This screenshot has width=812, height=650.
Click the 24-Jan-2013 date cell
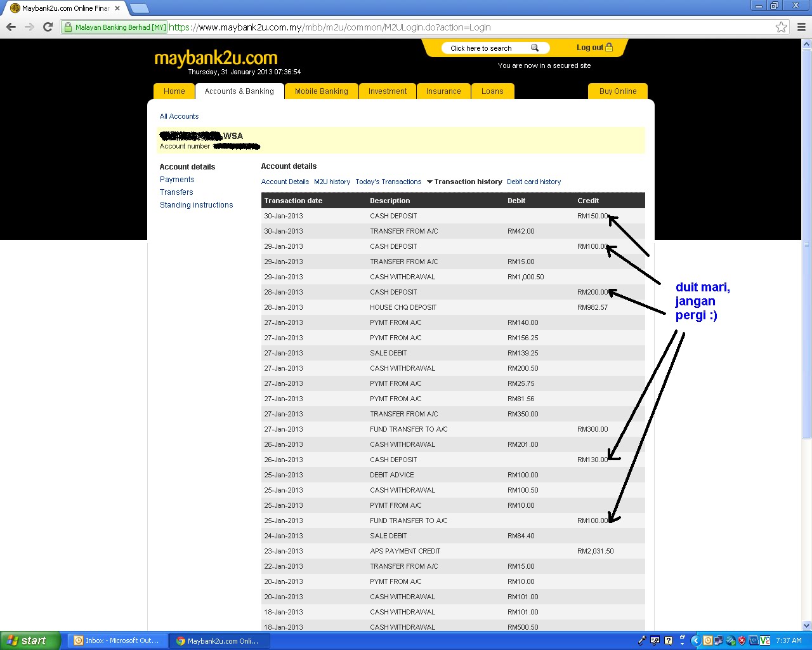(x=284, y=536)
